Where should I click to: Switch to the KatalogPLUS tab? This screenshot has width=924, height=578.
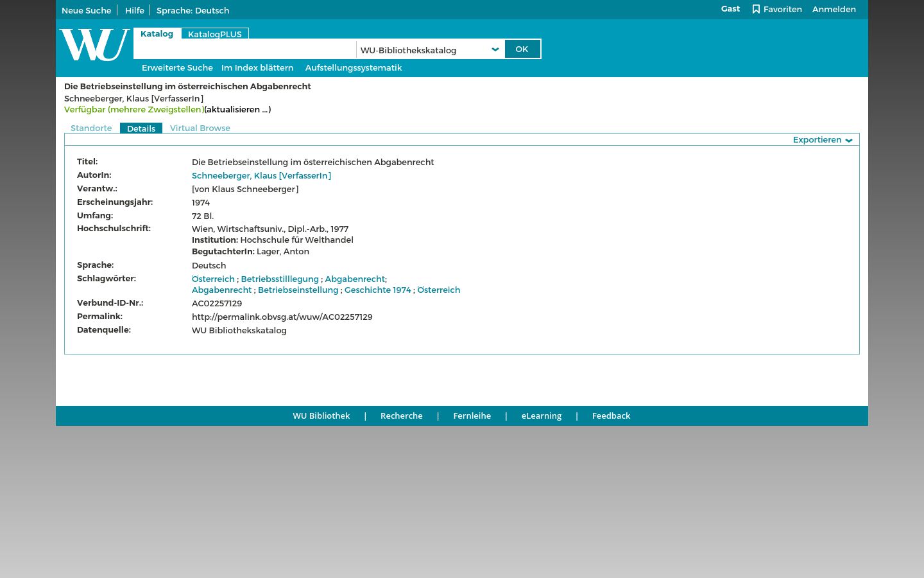(x=215, y=34)
